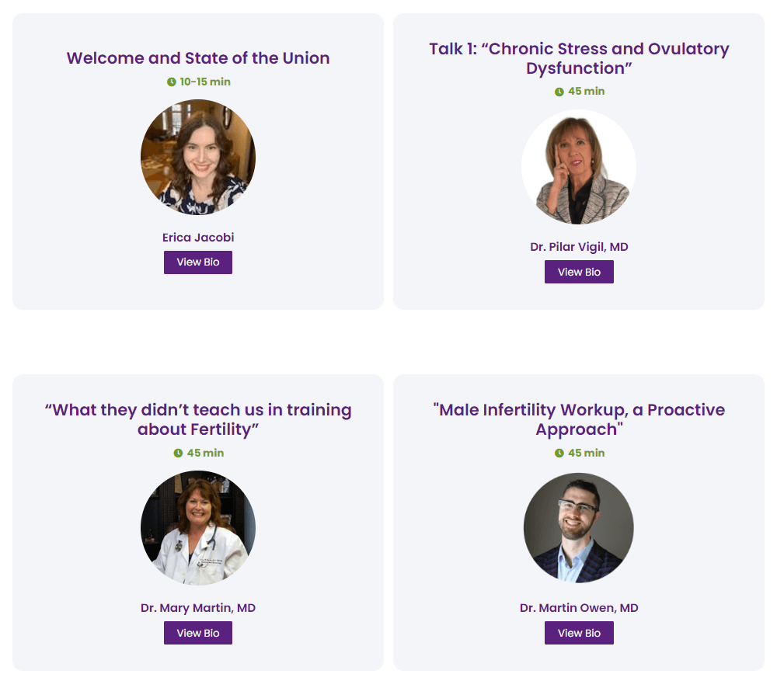
Task: Click the What they didn't teach us title
Action: (x=198, y=419)
